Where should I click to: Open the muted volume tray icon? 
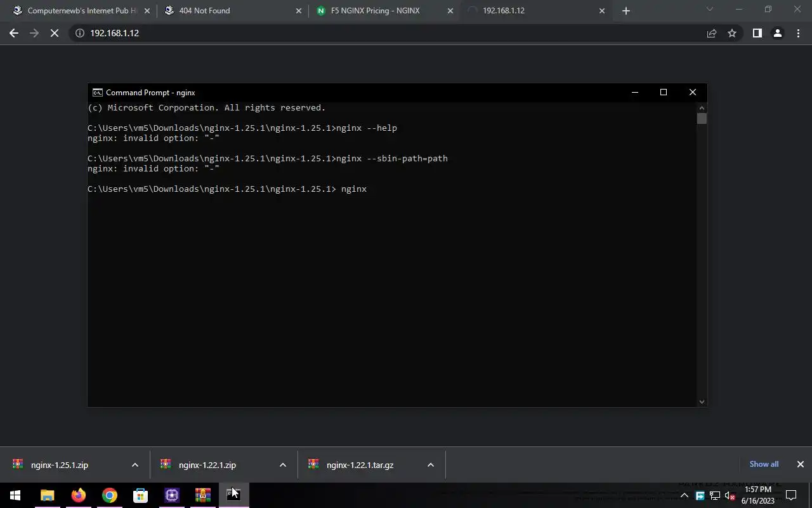coord(730,496)
